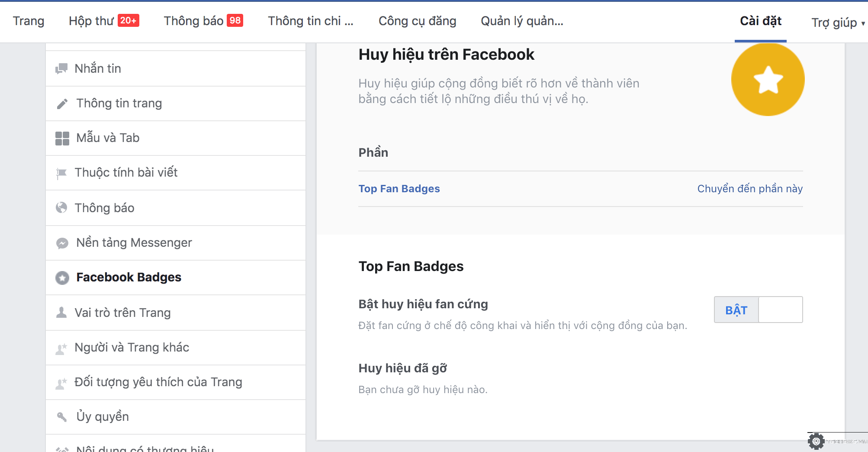This screenshot has width=868, height=452.
Task: Open Thuộc tính bài viết settings
Action: click(176, 173)
